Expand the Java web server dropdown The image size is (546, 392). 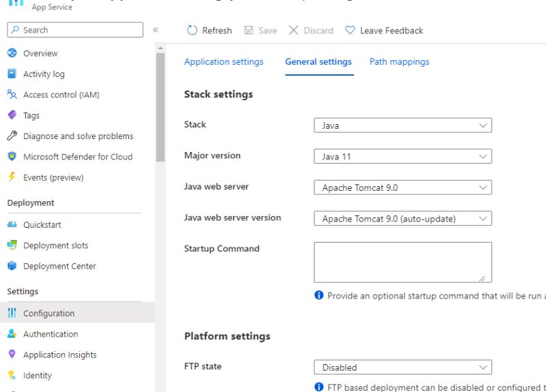403,187
